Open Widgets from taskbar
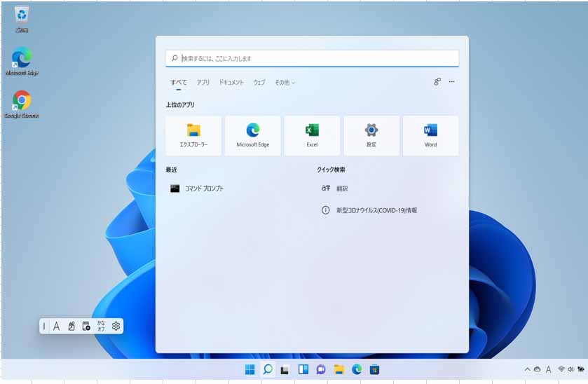 (x=303, y=370)
